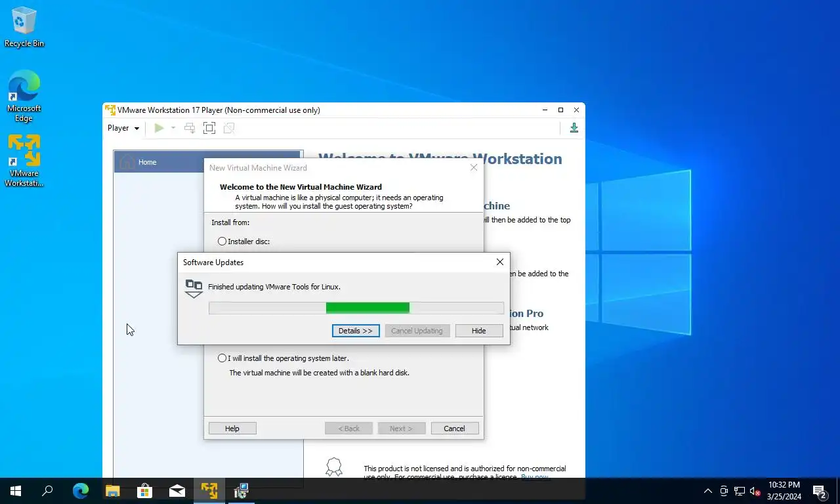Enter full screen mode via toolbar icon
The height and width of the screenshot is (504, 840).
point(209,128)
